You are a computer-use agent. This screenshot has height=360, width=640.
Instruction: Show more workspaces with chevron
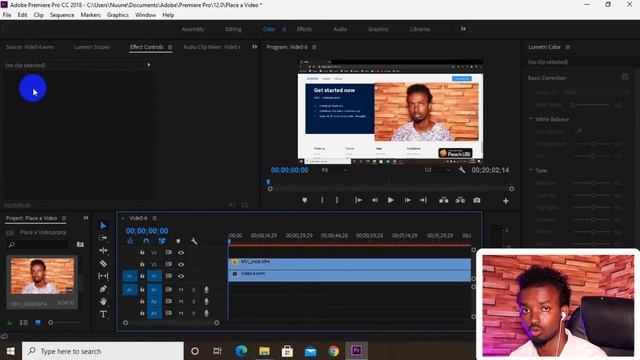click(463, 29)
